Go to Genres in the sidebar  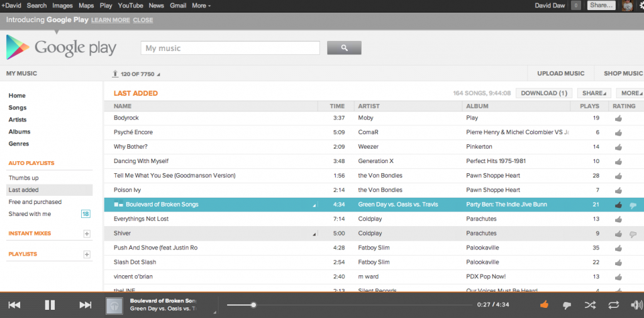[18, 144]
